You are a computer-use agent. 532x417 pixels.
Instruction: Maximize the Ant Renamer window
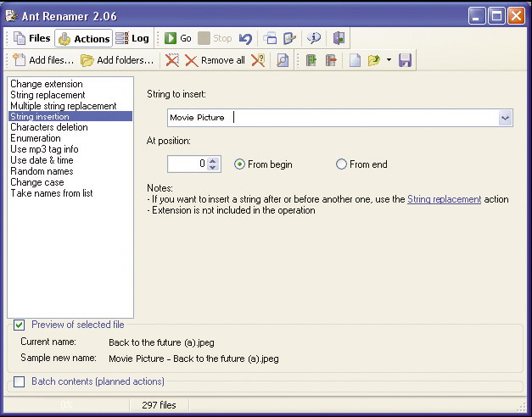[496, 16]
